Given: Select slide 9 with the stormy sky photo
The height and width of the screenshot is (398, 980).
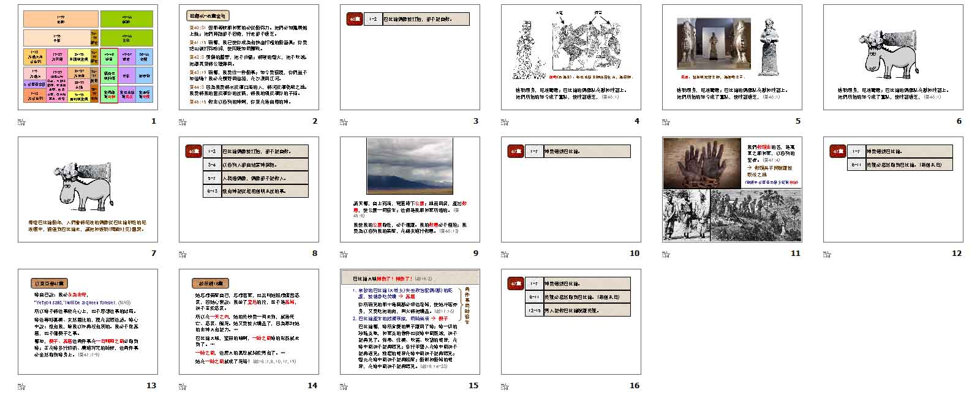Looking at the screenshot, I should tap(410, 189).
